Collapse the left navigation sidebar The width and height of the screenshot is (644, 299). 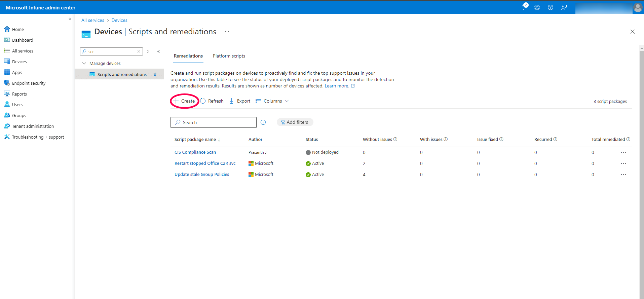click(x=70, y=19)
